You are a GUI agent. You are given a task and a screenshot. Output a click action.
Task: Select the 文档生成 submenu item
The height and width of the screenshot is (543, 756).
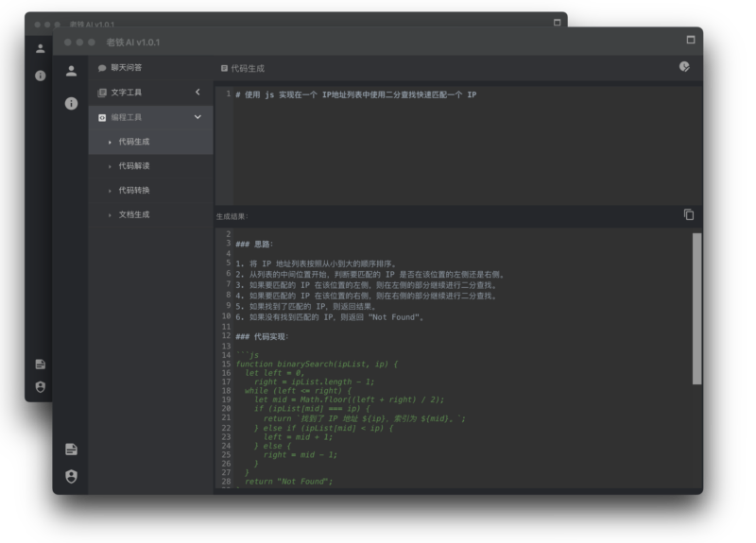[133, 215]
